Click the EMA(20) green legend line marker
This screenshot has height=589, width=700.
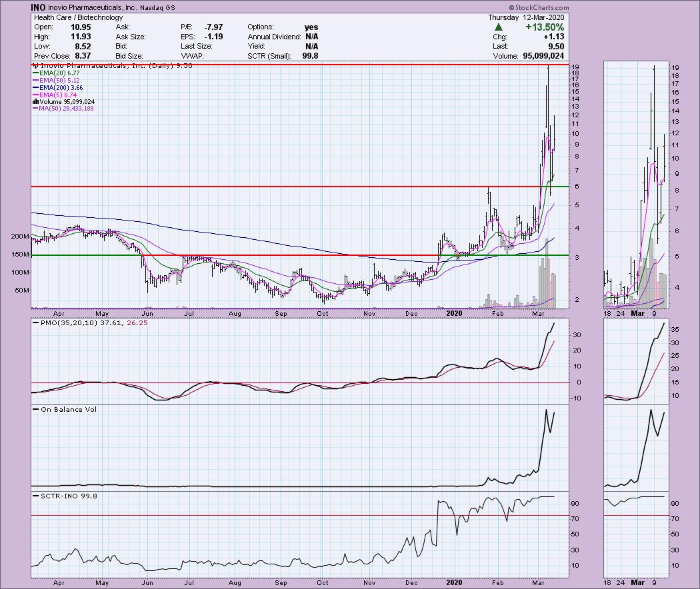[x=36, y=73]
